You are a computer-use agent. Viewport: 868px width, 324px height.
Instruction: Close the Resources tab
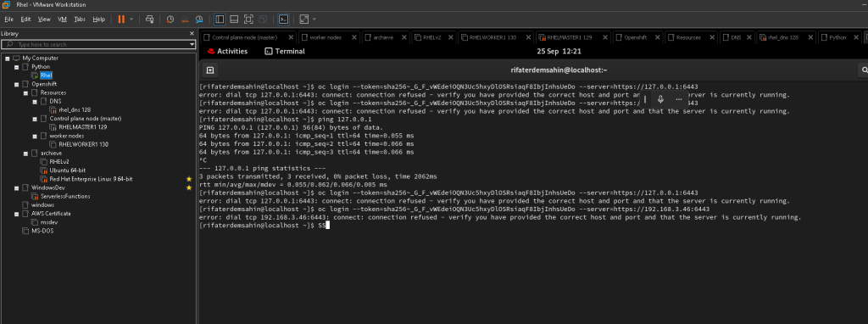coord(711,37)
